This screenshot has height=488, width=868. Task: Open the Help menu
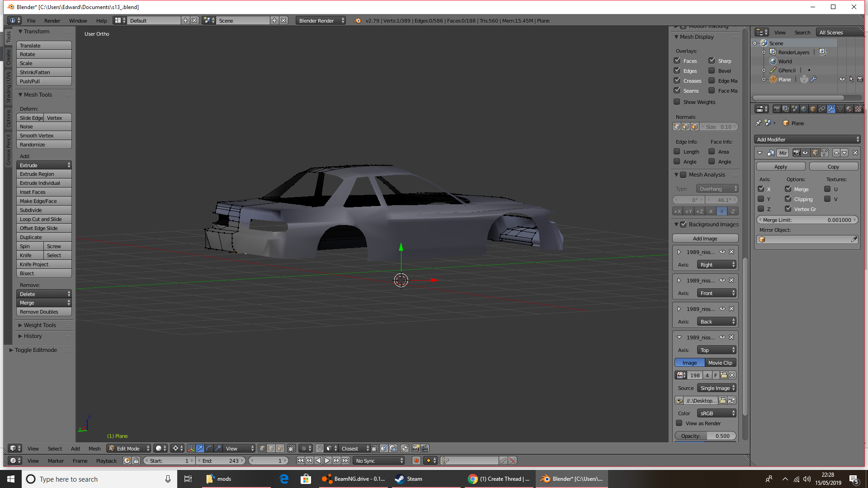pos(101,20)
